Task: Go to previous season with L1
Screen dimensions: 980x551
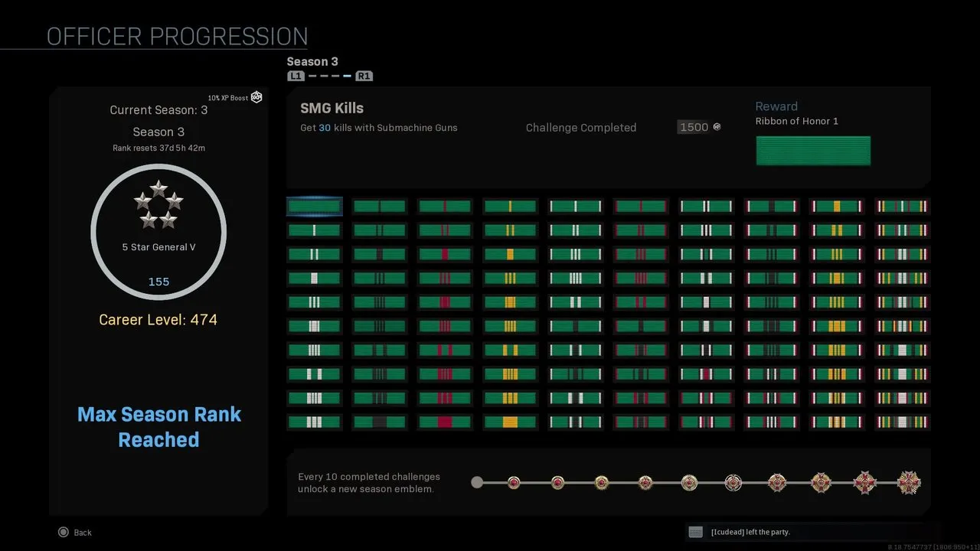Action: pyautogui.click(x=296, y=76)
